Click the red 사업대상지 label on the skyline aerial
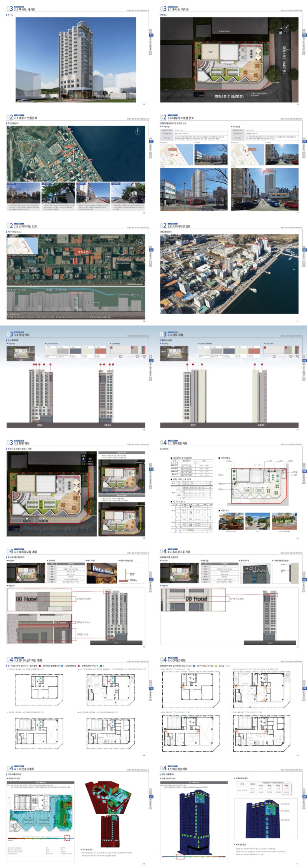This screenshot has height=868, width=307. (84, 252)
